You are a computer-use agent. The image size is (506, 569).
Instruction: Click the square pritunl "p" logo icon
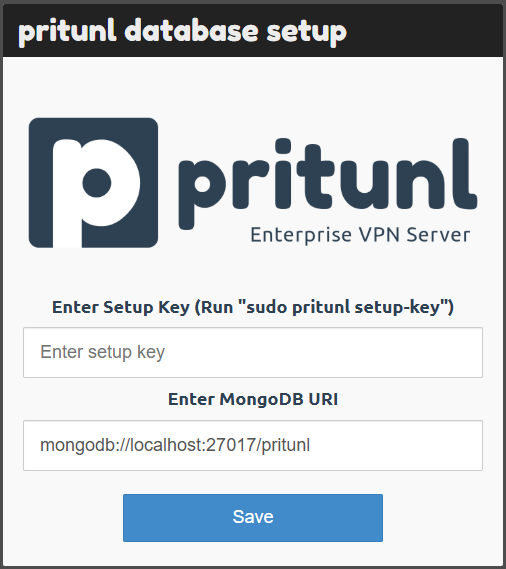[x=93, y=183]
